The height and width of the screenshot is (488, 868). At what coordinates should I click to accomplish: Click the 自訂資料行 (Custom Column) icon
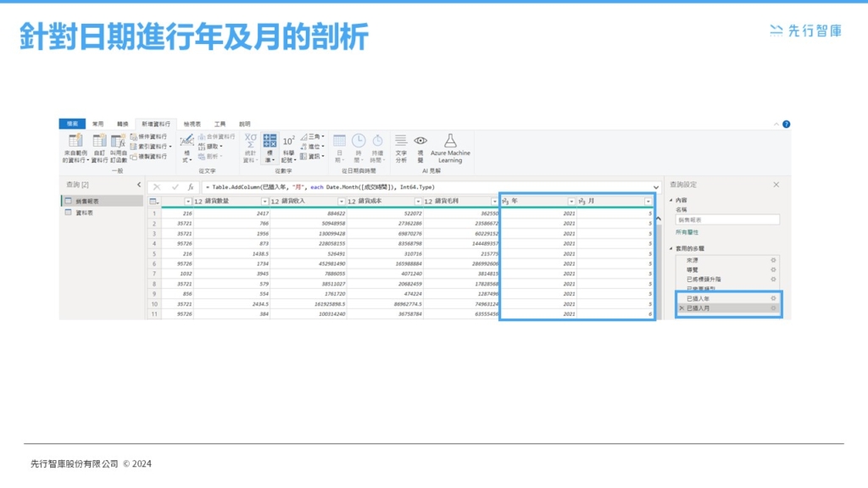coord(99,141)
